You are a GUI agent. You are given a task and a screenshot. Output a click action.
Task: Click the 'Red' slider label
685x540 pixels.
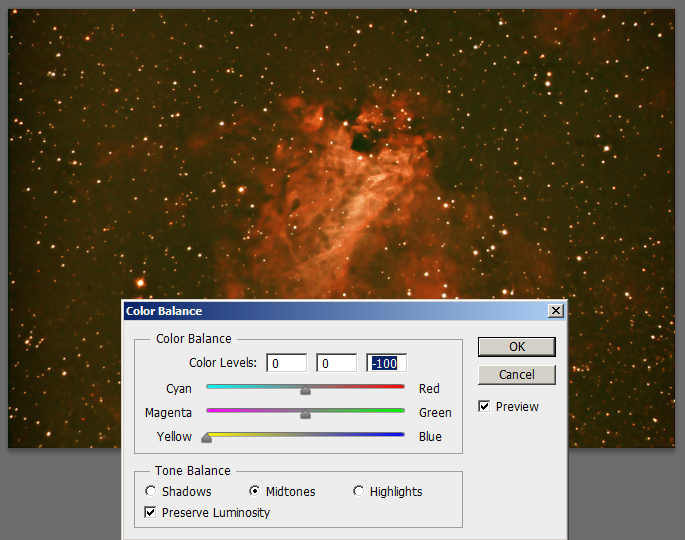click(429, 388)
